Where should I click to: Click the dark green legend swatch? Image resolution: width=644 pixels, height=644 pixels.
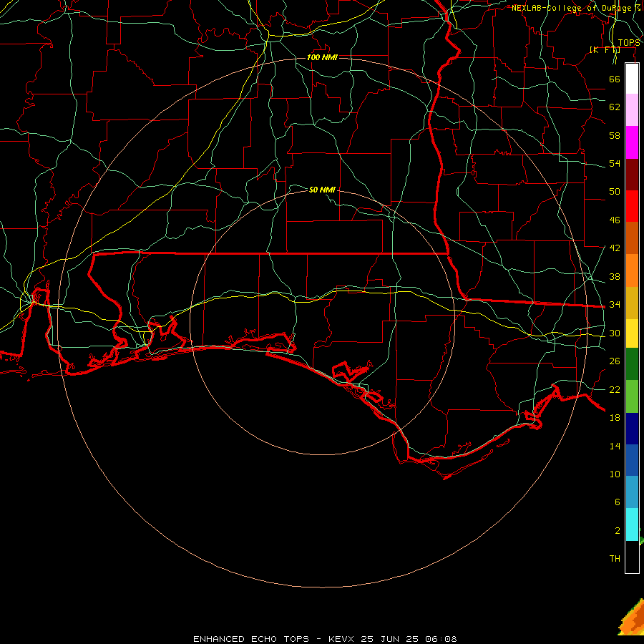coord(632,364)
